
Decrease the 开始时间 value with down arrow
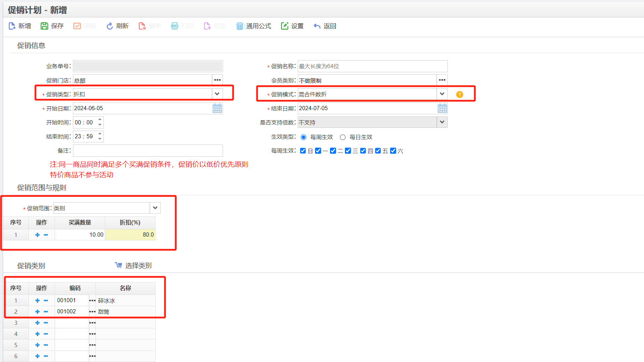(x=100, y=125)
